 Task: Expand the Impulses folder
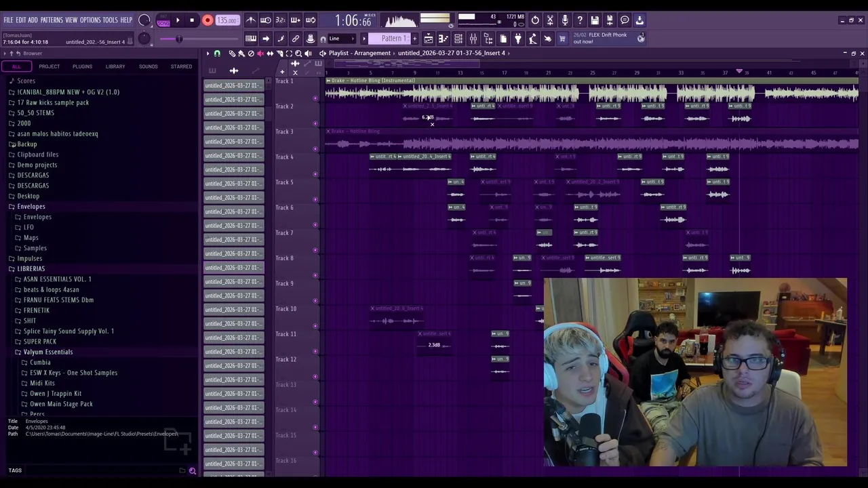click(29, 258)
